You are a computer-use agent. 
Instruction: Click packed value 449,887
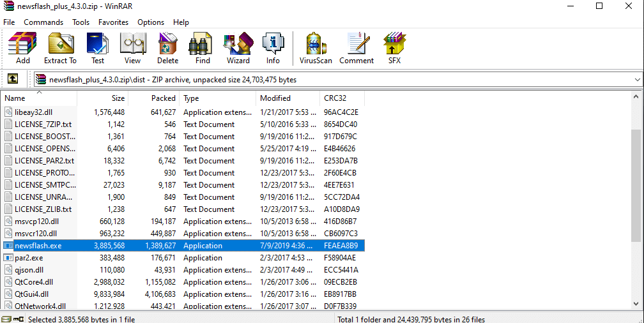[164, 234]
